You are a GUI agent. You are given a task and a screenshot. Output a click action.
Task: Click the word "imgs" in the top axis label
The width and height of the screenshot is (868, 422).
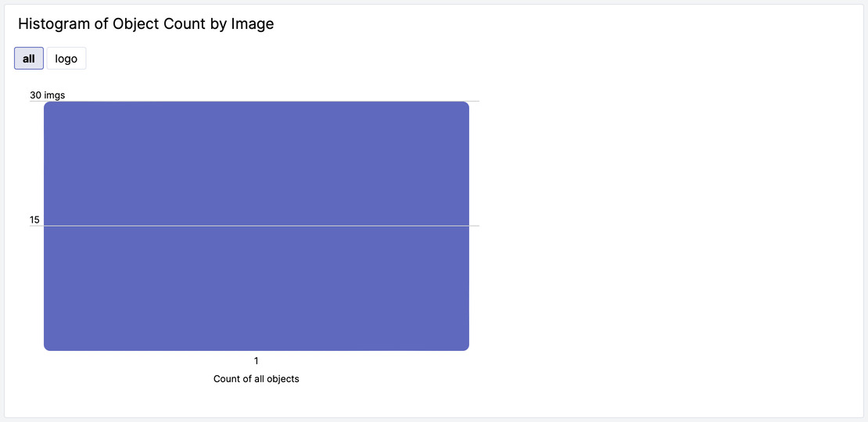point(55,95)
